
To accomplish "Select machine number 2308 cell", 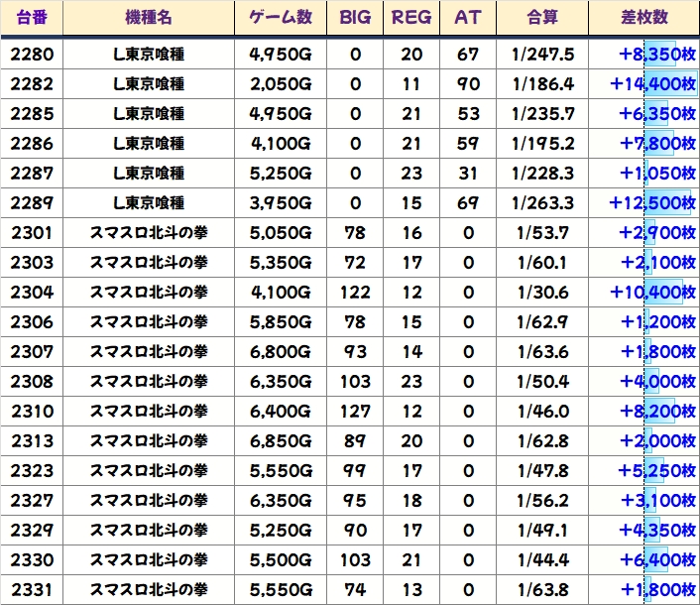I will (32, 382).
